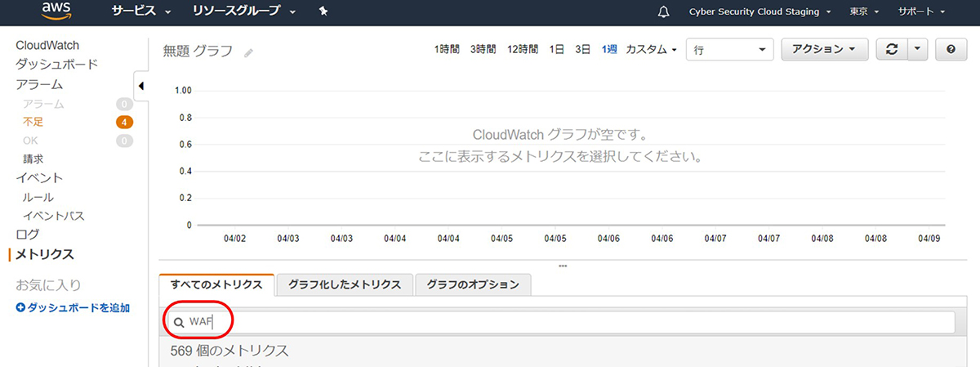Expand the リソースグループ dropdown

pos(243,12)
